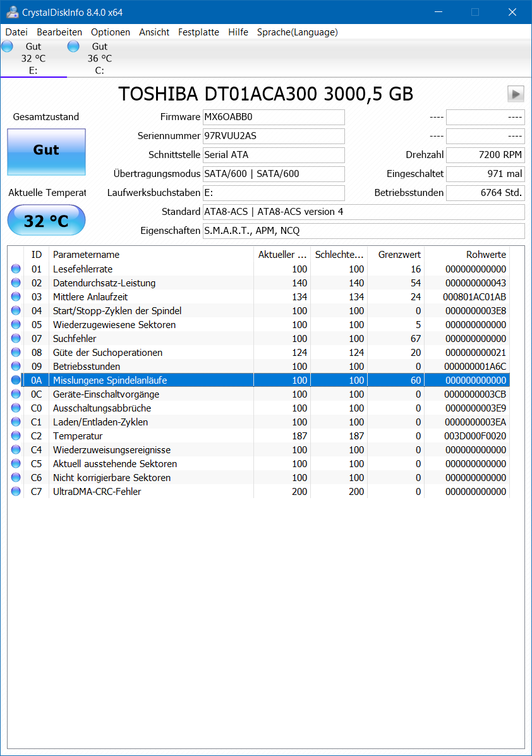The image size is (532, 756).
Task: Click raw value 003D000F0020
Action: pyautogui.click(x=475, y=436)
